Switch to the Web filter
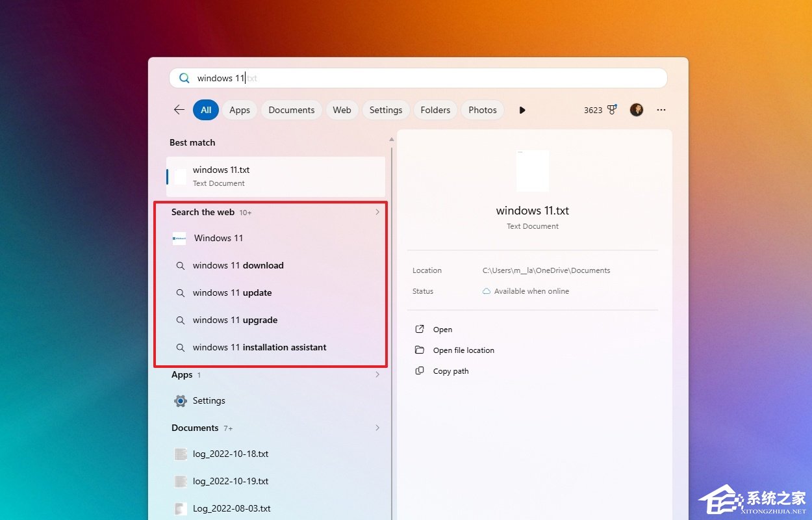 (342, 110)
